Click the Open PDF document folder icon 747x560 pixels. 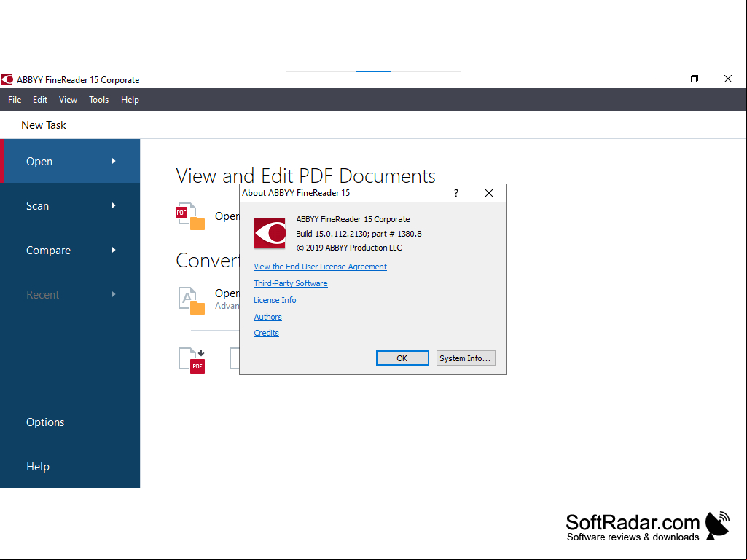click(x=190, y=217)
